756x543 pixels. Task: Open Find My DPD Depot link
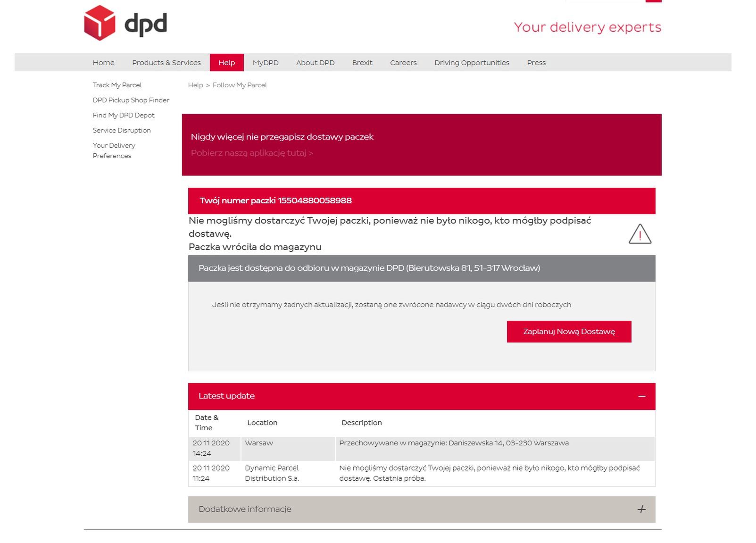coord(124,115)
